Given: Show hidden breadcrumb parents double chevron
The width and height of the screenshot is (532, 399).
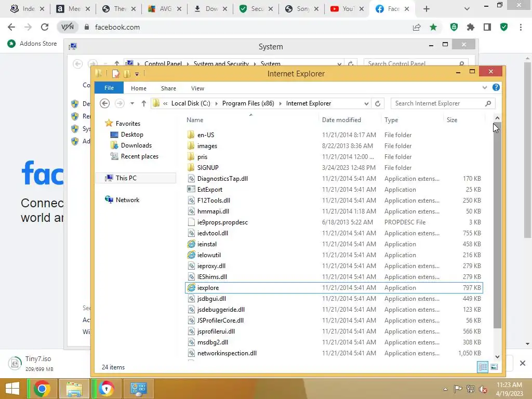Looking at the screenshot, I should tap(165, 103).
